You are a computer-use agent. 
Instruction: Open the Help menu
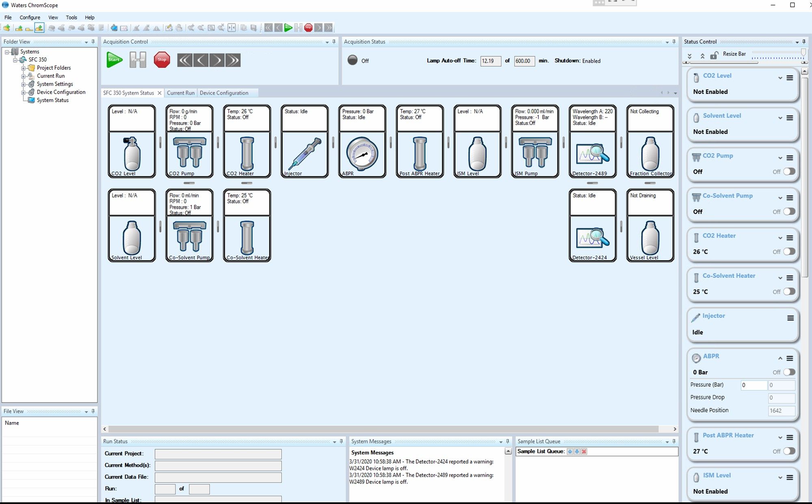(90, 17)
